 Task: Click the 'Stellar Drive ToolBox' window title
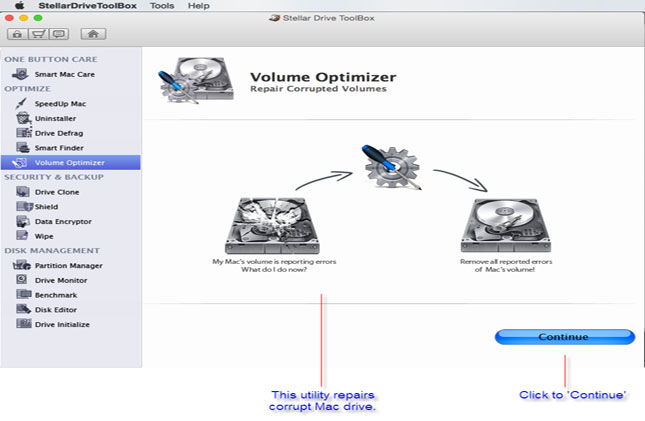click(328, 18)
